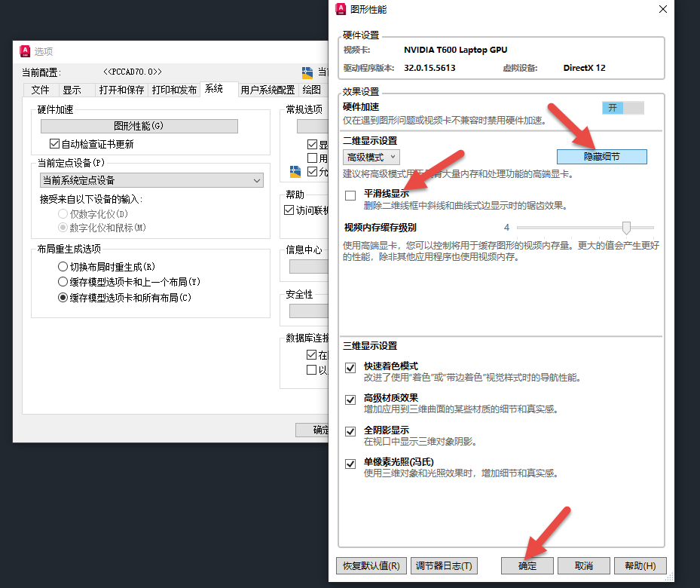The width and height of the screenshot is (700, 588).
Task: Open the 打开和保存 tab
Action: (x=121, y=90)
